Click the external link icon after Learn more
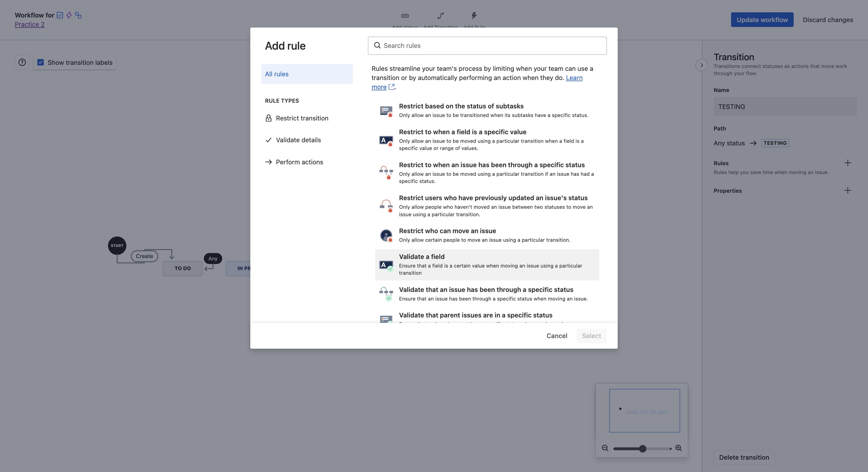This screenshot has width=868, height=472. coord(392,87)
